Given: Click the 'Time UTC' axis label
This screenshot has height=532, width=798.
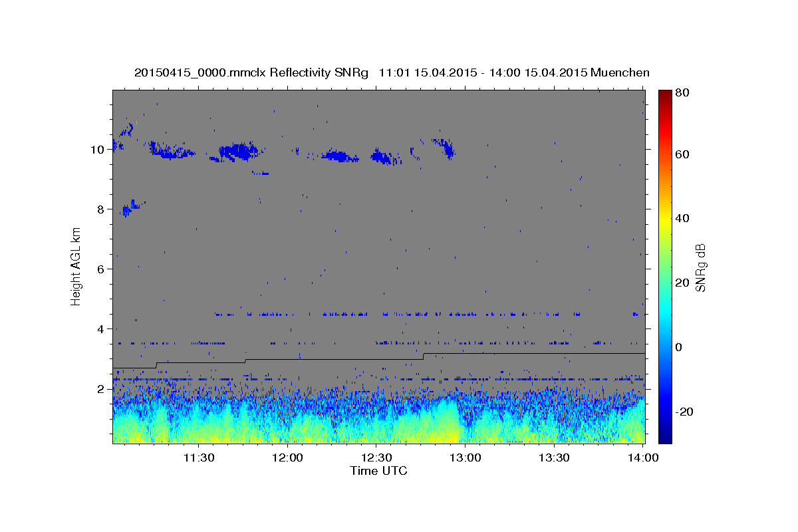Looking at the screenshot, I should pyautogui.click(x=378, y=471).
